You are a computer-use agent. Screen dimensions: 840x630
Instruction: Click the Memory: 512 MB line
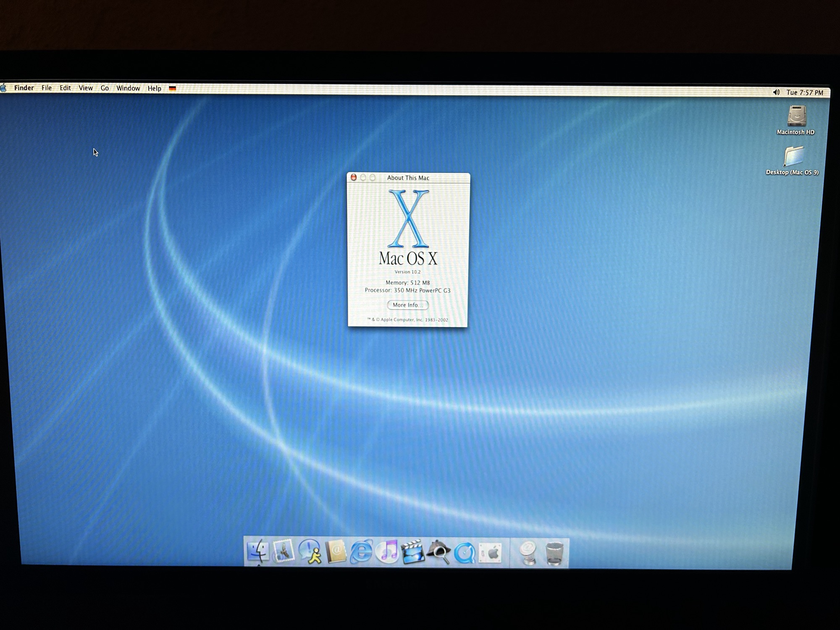[408, 283]
